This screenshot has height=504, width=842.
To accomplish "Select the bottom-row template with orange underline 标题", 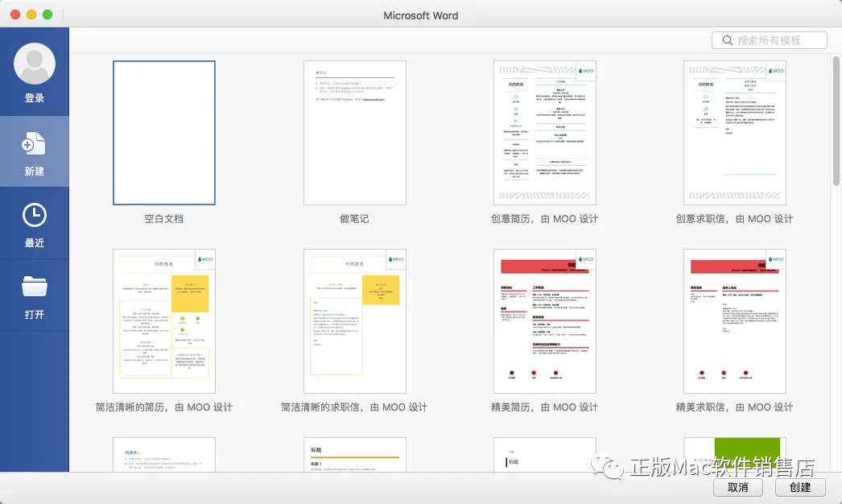I will tap(354, 455).
